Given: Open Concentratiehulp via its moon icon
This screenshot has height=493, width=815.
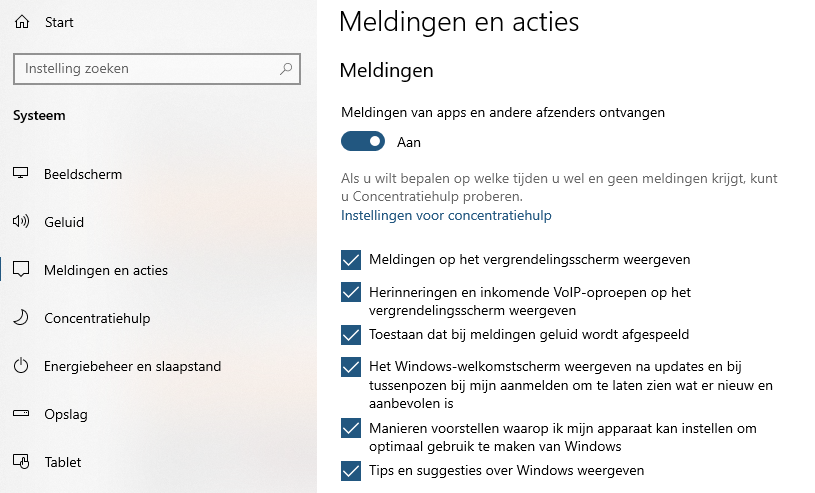Looking at the screenshot, I should [x=21, y=318].
